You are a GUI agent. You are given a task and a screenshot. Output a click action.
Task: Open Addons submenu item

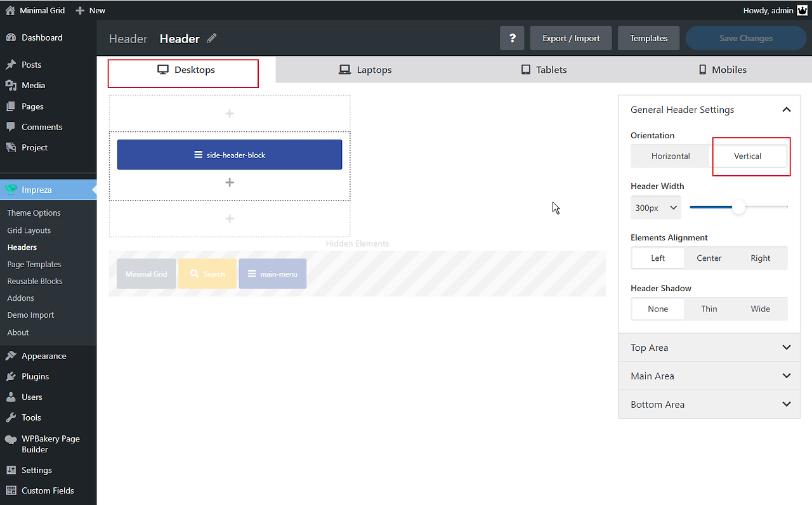[20, 298]
